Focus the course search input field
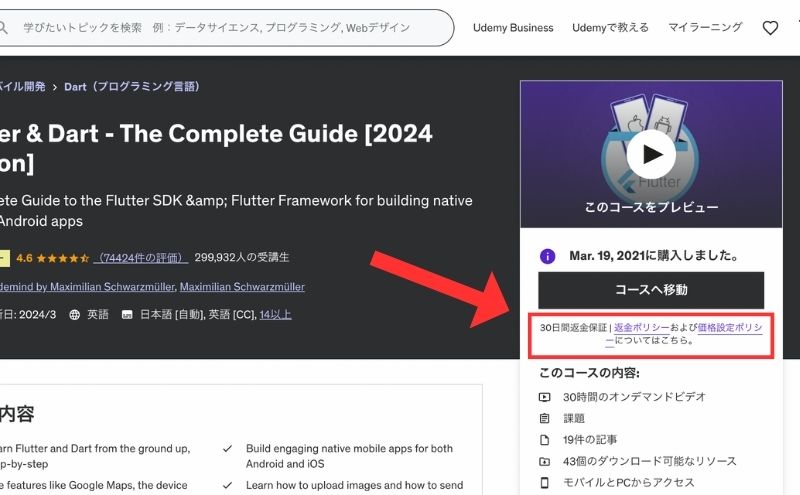Image resolution: width=800 pixels, height=495 pixels. [x=224, y=28]
